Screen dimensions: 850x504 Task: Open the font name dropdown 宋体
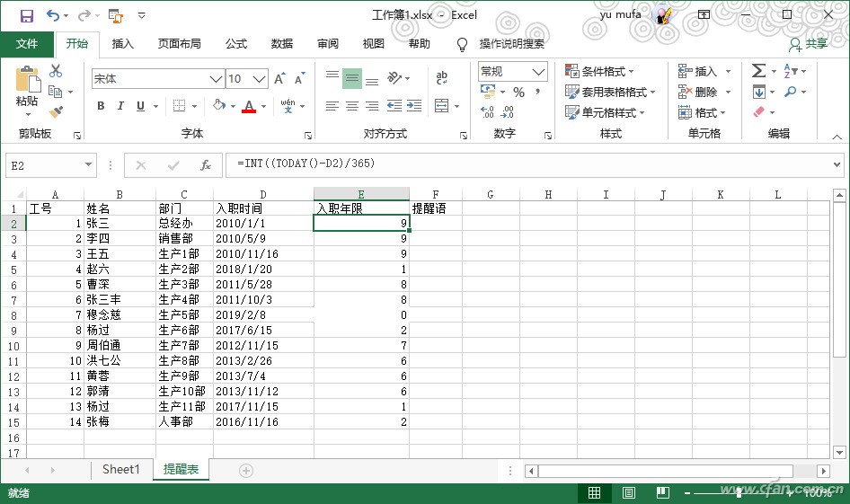pos(215,79)
